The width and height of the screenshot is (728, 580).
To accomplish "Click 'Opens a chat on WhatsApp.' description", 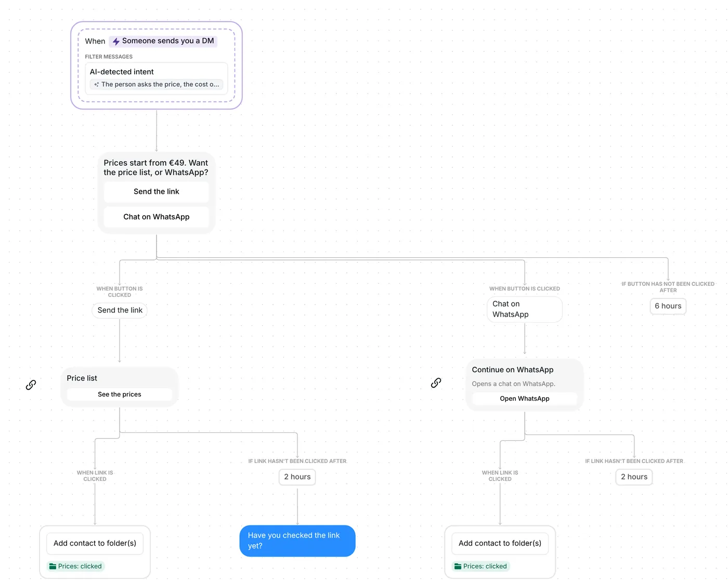I will pos(514,384).
